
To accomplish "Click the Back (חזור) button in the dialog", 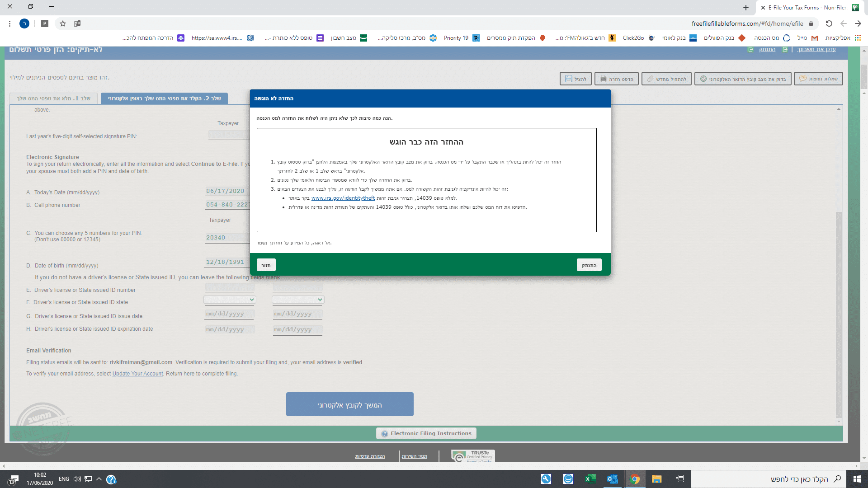I will [266, 265].
